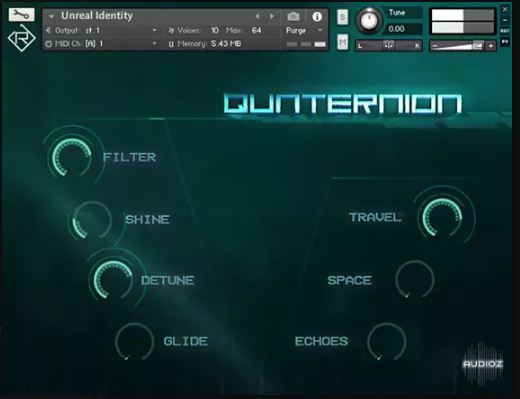Screen dimensions: 520x399
Task: Click the Max voices value 64
Action: coord(256,30)
